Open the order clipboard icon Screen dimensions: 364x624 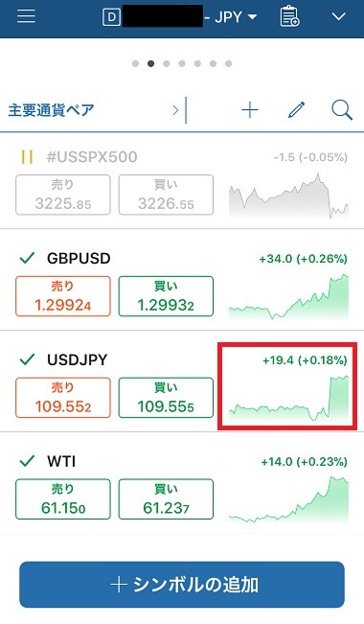pyautogui.click(x=289, y=16)
